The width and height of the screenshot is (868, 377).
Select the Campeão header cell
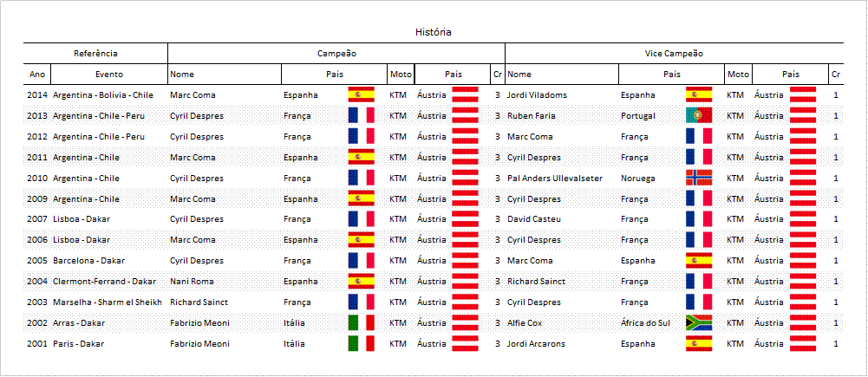(336, 54)
